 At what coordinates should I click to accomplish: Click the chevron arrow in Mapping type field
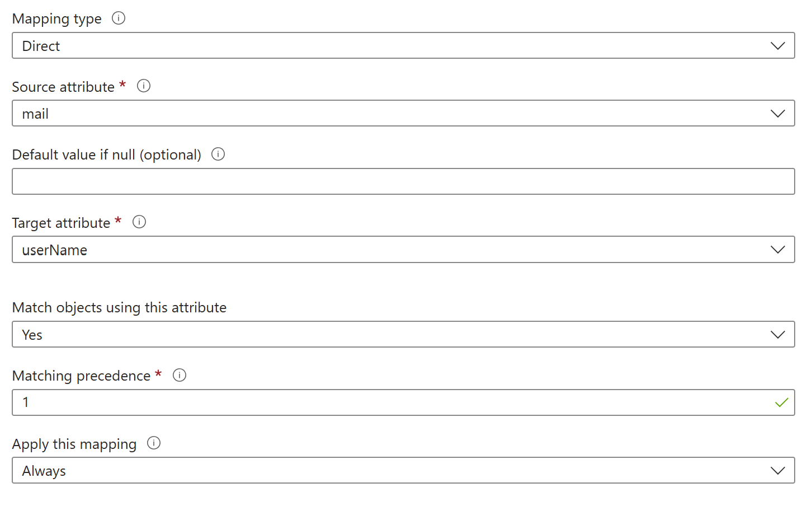pyautogui.click(x=777, y=46)
